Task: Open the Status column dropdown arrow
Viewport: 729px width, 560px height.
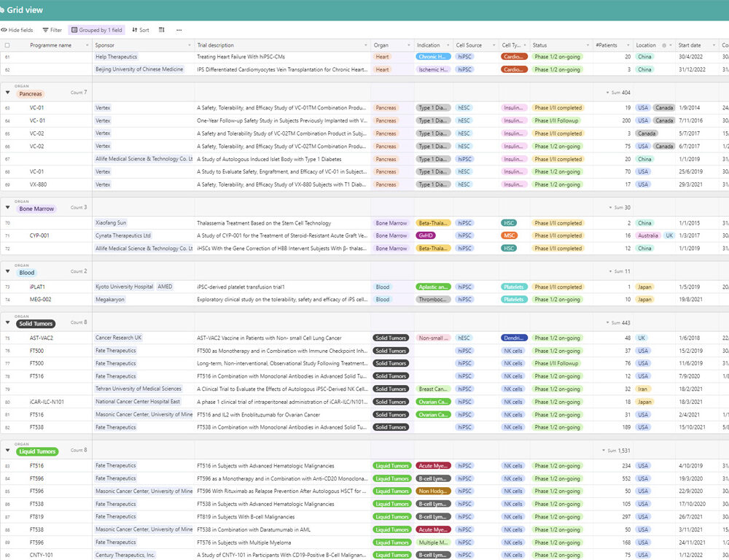Action: click(x=587, y=45)
